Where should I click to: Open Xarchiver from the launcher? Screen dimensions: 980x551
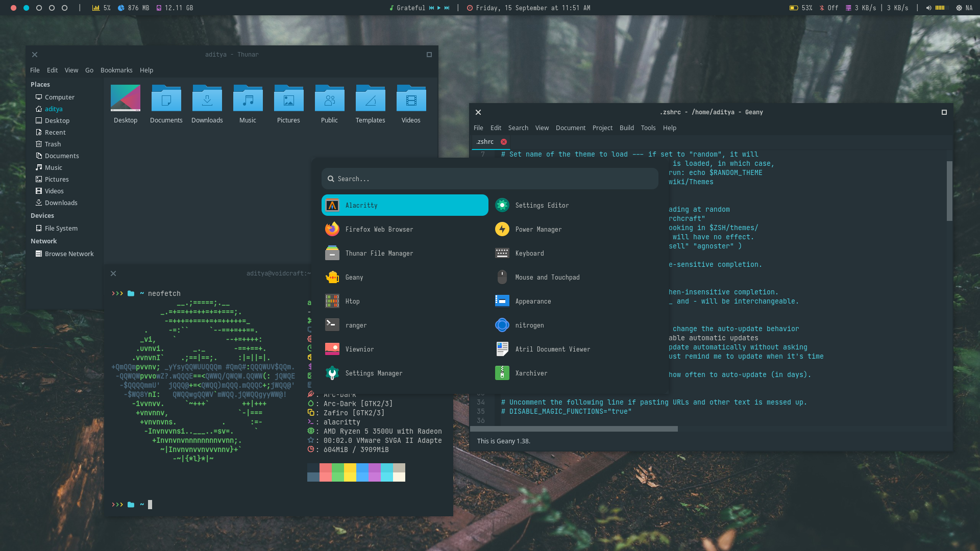pyautogui.click(x=531, y=373)
